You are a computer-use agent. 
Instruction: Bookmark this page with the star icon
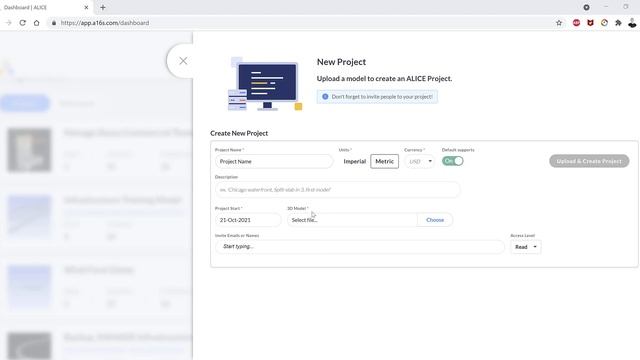coord(559,23)
